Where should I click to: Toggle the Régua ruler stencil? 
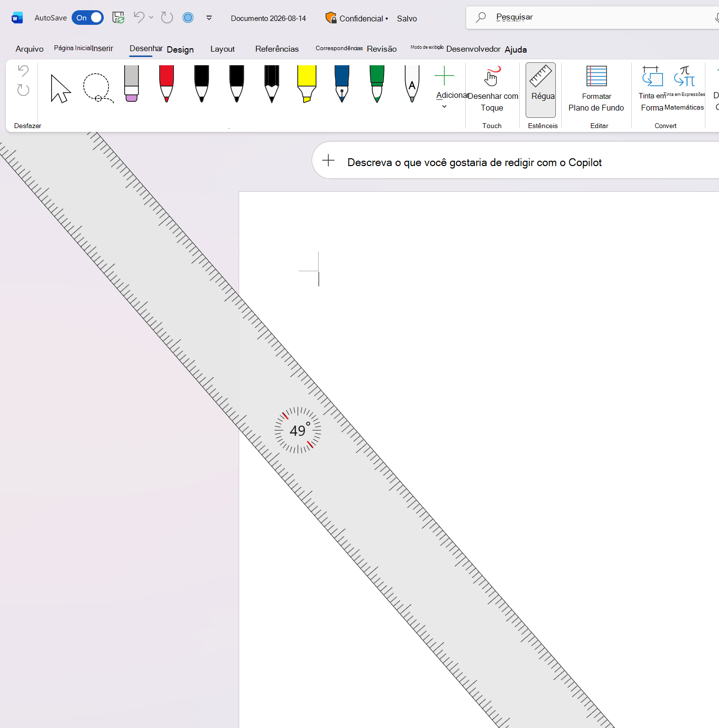click(541, 90)
